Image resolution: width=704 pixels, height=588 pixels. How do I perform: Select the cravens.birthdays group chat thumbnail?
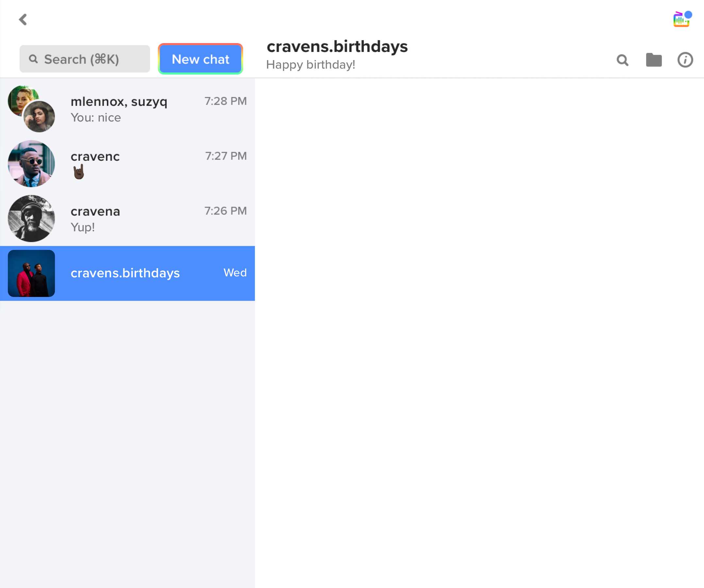tap(32, 273)
